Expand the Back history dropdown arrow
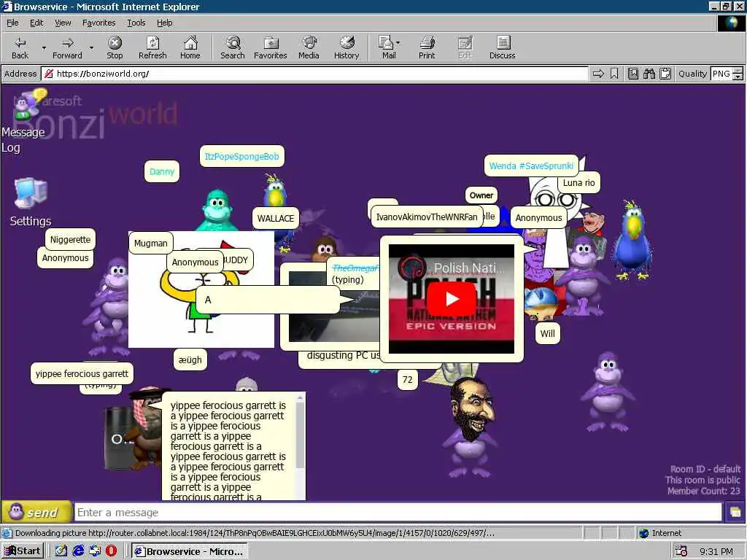 (44, 47)
